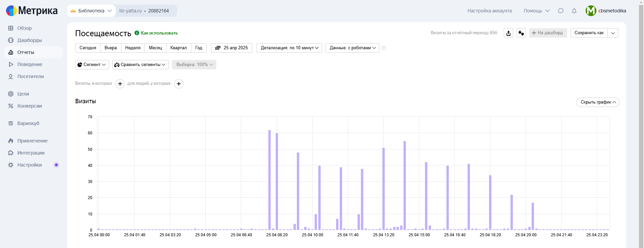Viewport: 644px width, 248px height.
Task: Click the export report icon
Action: point(508,33)
